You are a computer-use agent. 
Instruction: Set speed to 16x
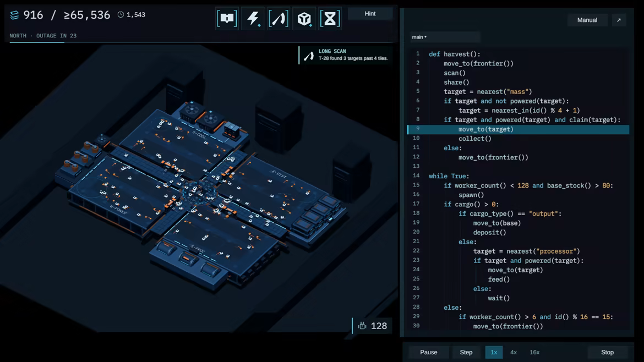pos(534,352)
